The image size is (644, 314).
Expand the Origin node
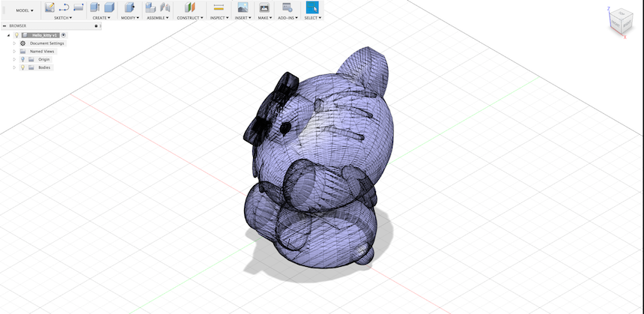pyautogui.click(x=14, y=59)
